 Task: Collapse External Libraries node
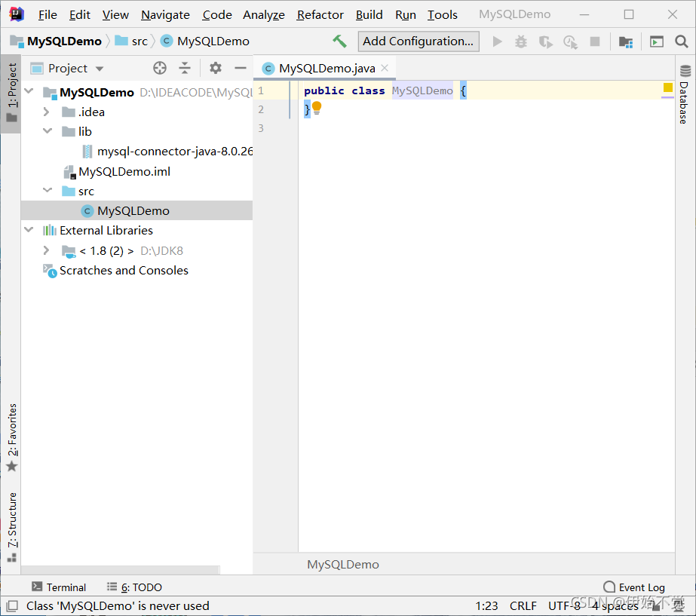click(29, 230)
